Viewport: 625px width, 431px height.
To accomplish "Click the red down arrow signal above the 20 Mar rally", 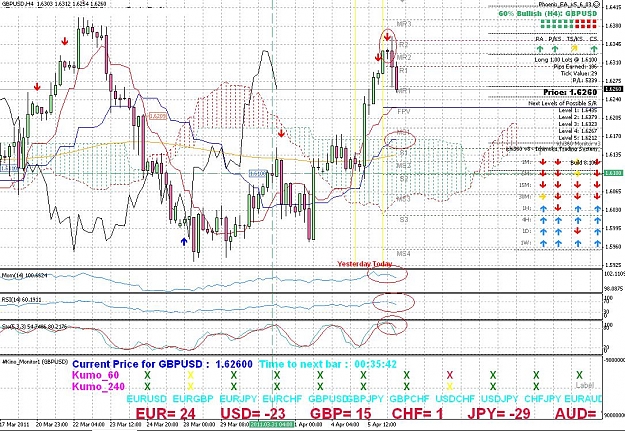I will [x=65, y=41].
